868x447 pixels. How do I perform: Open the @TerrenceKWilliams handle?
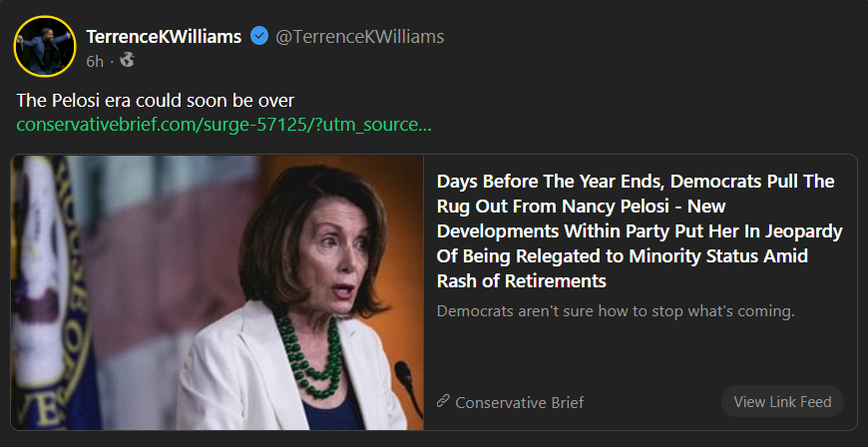click(359, 37)
